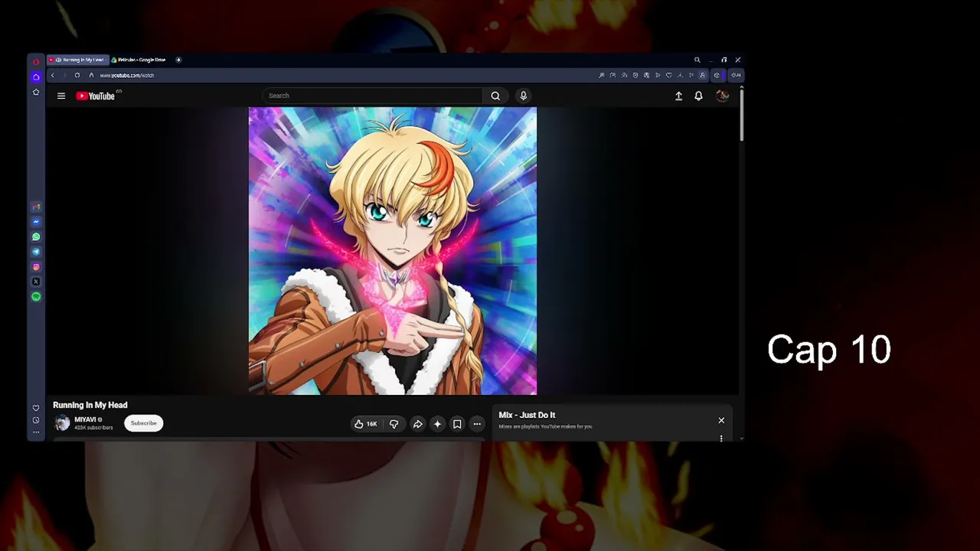Image resolution: width=980 pixels, height=551 pixels.
Task: Switch to the Google Drive tab
Action: point(140,60)
